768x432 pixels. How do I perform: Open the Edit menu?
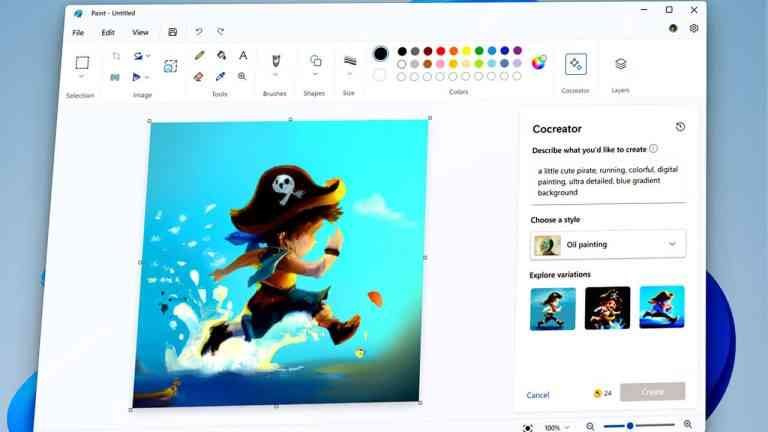pyautogui.click(x=108, y=33)
